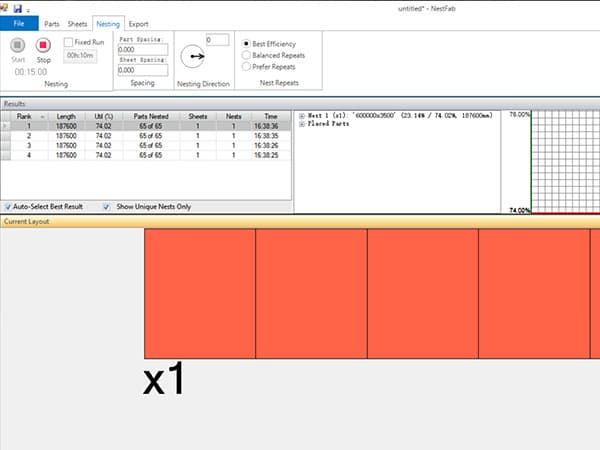Edit the Part Spacing field
600x450 pixels.
[x=143, y=49]
